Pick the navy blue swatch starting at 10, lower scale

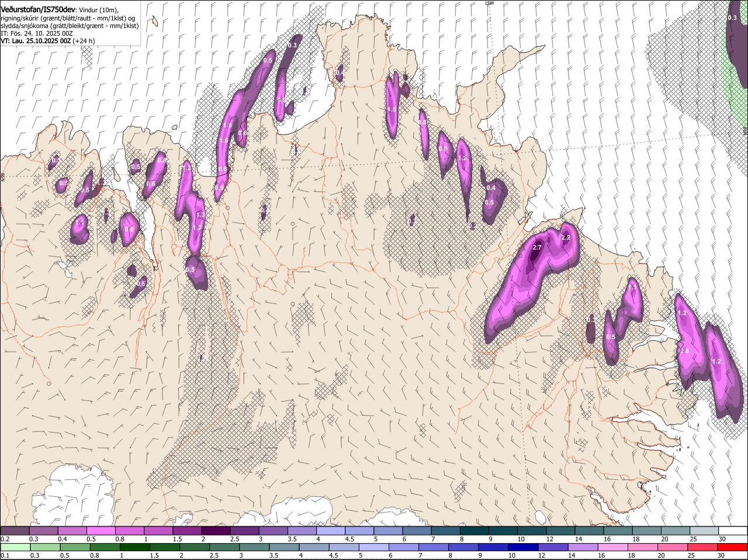pyautogui.click(x=524, y=547)
